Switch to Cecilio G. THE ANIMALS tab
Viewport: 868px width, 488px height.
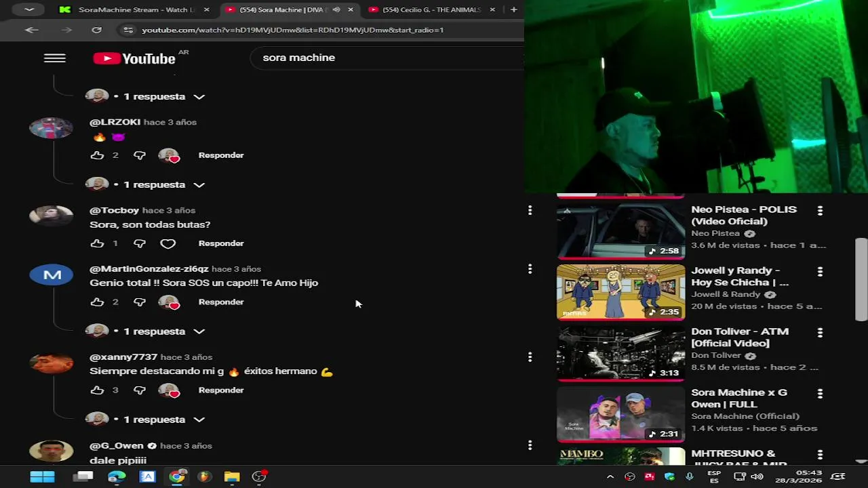[x=431, y=9]
